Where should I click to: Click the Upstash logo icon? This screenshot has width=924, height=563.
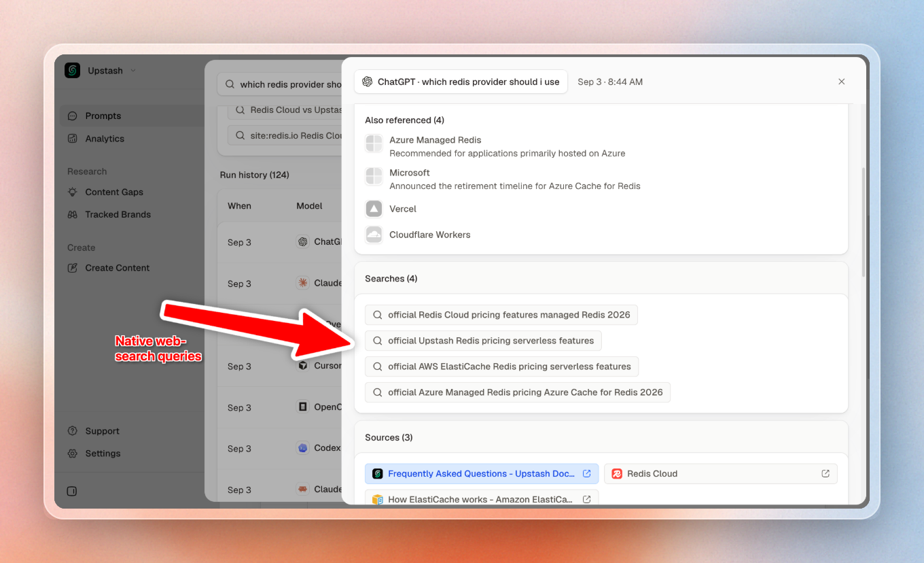click(73, 71)
